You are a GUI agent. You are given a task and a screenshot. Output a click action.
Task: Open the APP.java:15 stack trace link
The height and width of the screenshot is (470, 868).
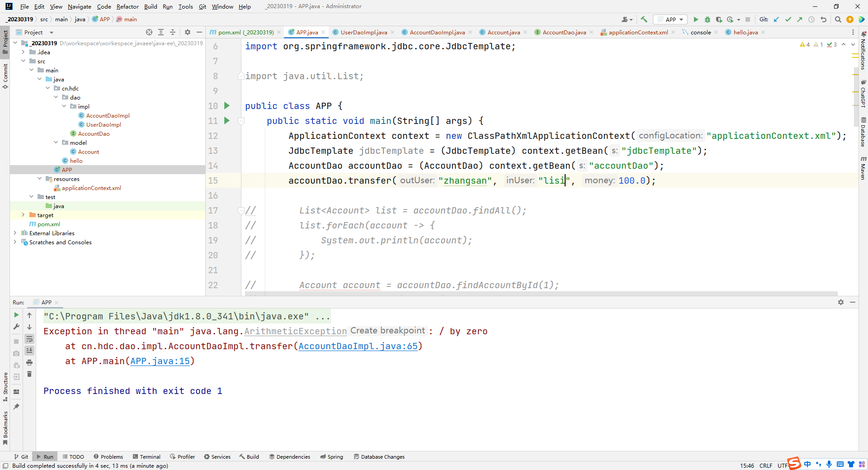160,361
